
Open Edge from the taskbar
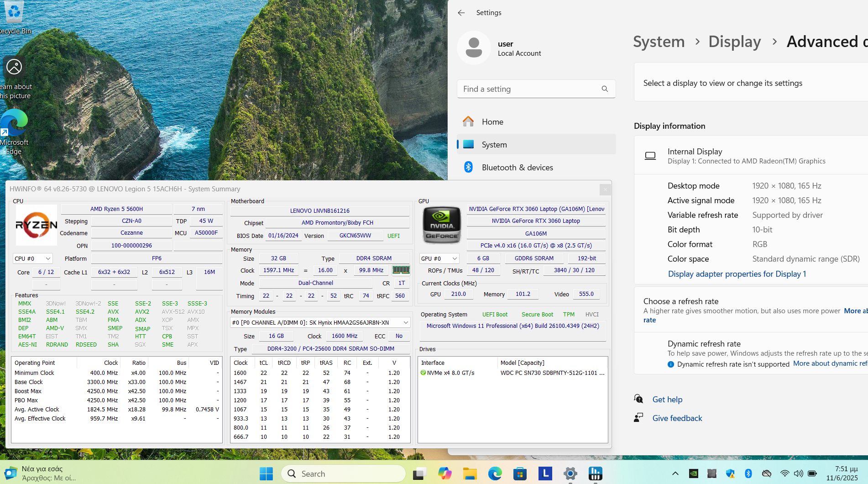click(495, 473)
